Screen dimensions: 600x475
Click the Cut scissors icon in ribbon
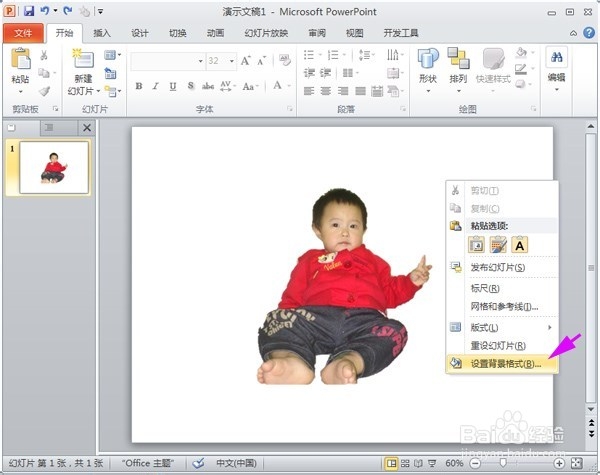(44, 56)
